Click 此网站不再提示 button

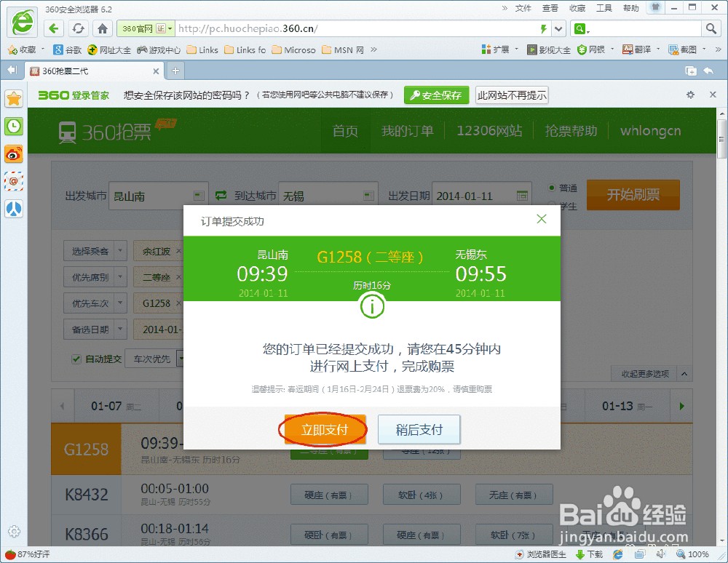512,95
